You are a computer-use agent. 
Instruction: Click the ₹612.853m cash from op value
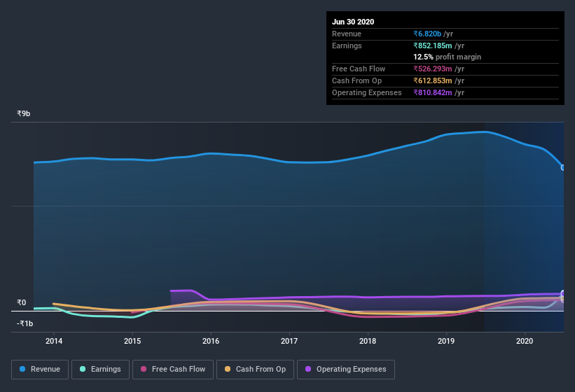(x=433, y=80)
